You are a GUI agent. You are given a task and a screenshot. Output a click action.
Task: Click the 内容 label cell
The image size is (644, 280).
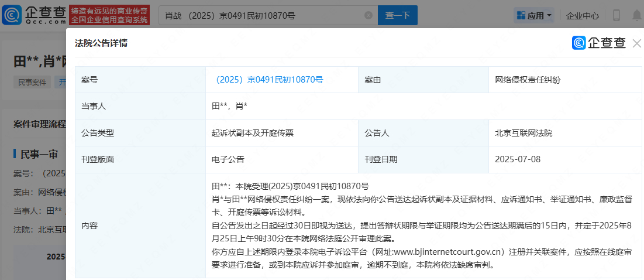[140, 226]
